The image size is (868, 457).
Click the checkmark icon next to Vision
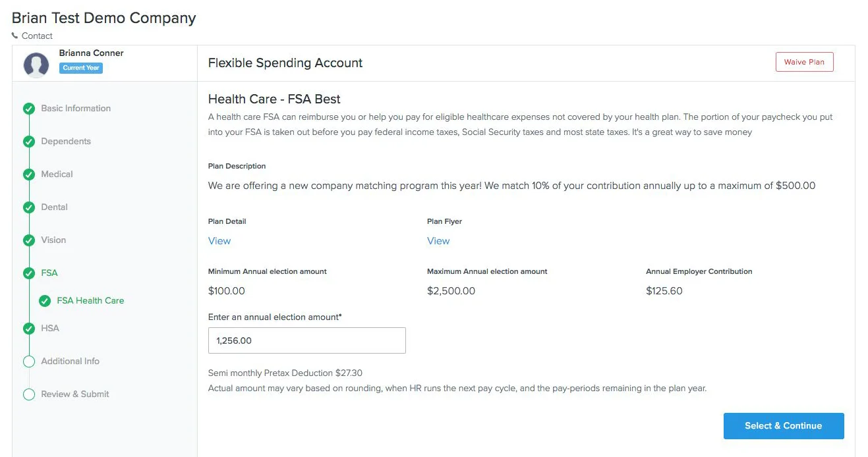tap(29, 240)
